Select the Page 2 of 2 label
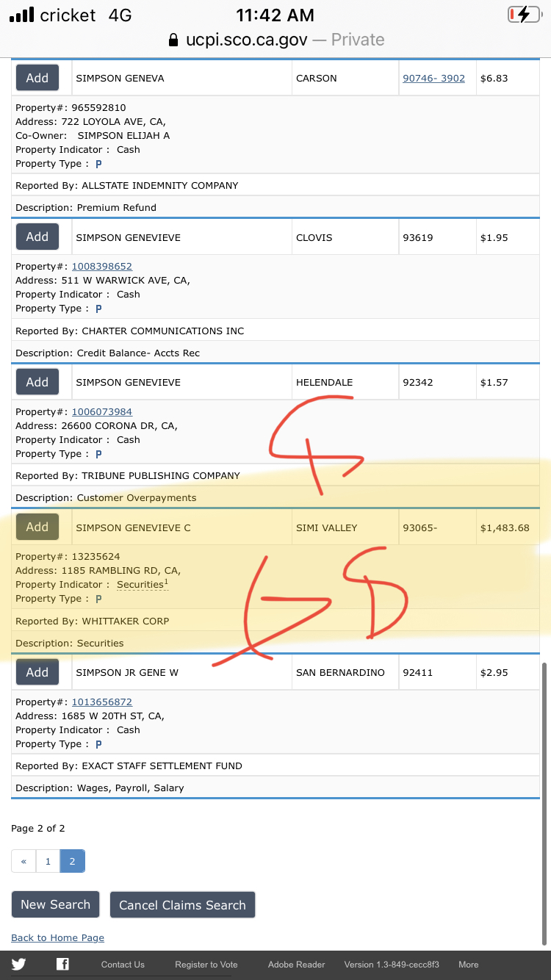Screen dimensions: 551x980 38,828
